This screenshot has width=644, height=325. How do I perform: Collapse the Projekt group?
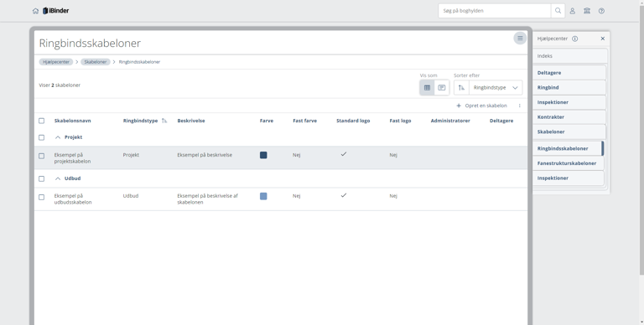(x=58, y=137)
